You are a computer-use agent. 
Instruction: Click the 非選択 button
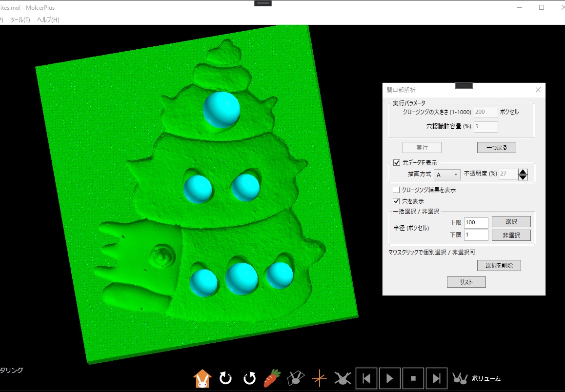tap(511, 235)
